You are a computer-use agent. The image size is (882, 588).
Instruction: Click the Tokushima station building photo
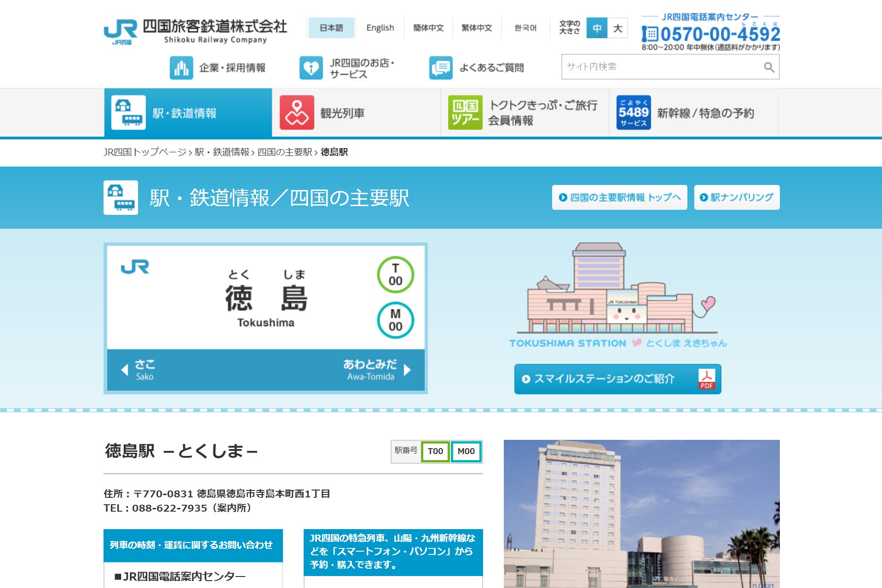(x=642, y=514)
